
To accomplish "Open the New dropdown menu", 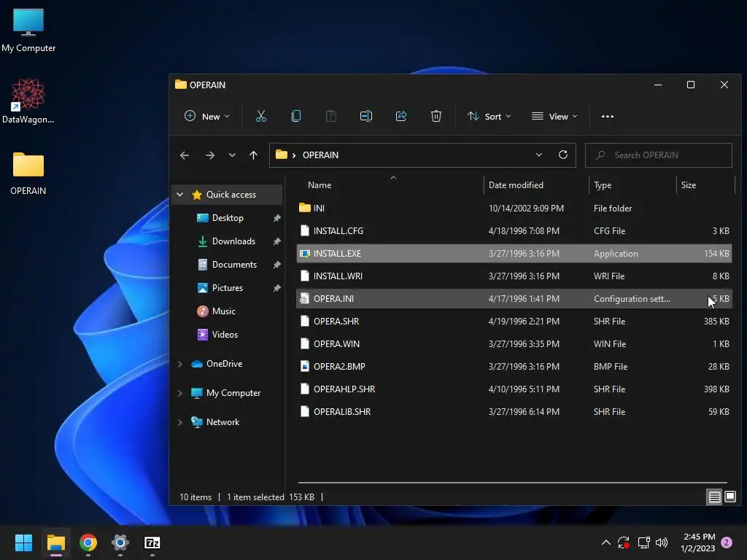I will (x=206, y=116).
